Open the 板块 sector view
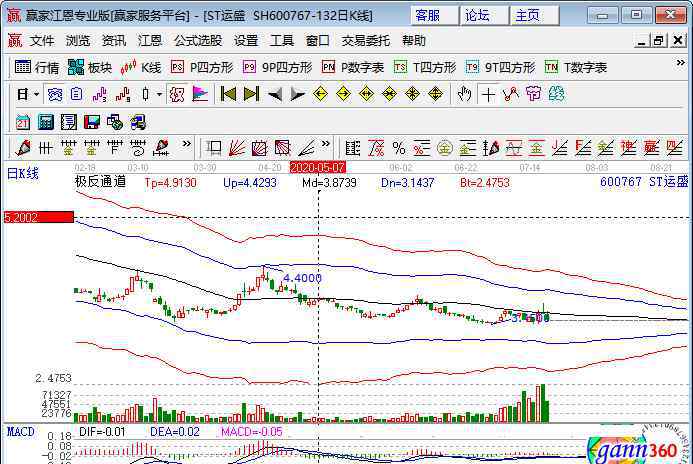Image resolution: width=693 pixels, height=464 pixels. pyautogui.click(x=90, y=67)
